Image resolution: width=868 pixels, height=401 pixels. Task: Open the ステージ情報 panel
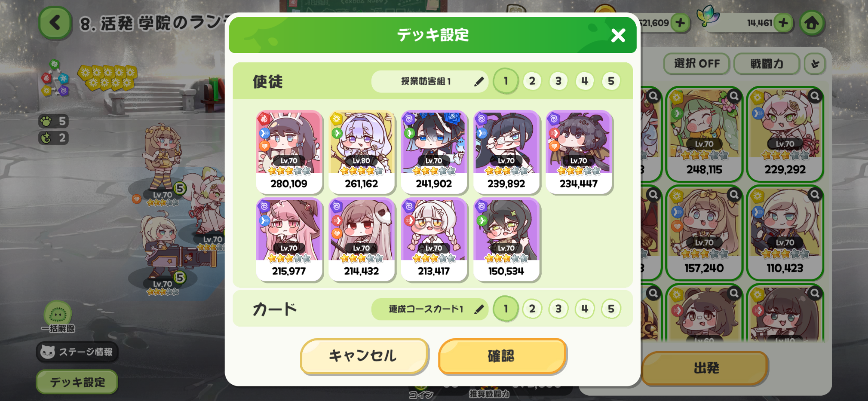pos(77,352)
